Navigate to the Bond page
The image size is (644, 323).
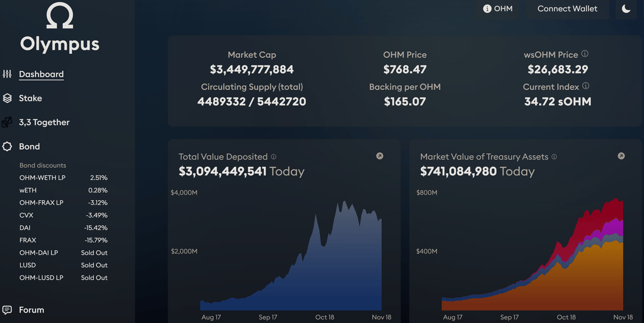29,146
